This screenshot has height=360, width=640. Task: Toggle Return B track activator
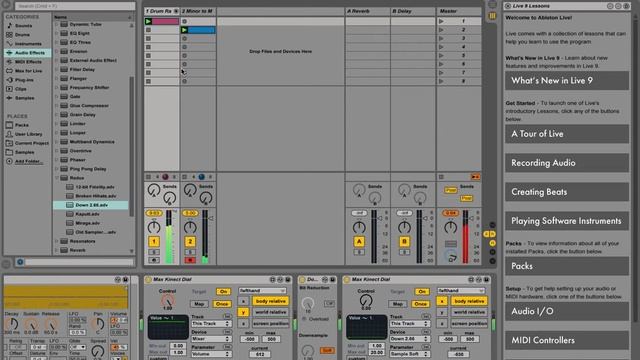point(404,242)
